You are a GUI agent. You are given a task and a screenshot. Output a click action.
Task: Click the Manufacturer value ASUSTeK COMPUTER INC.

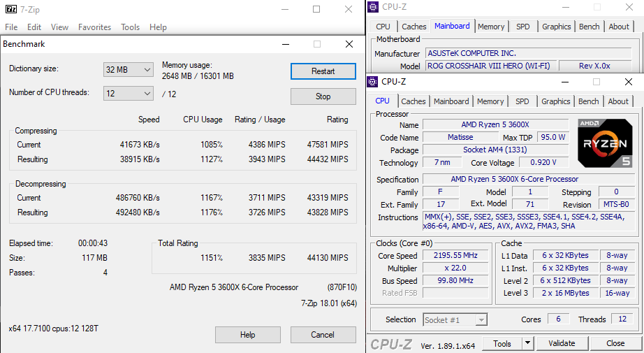pyautogui.click(x=529, y=53)
